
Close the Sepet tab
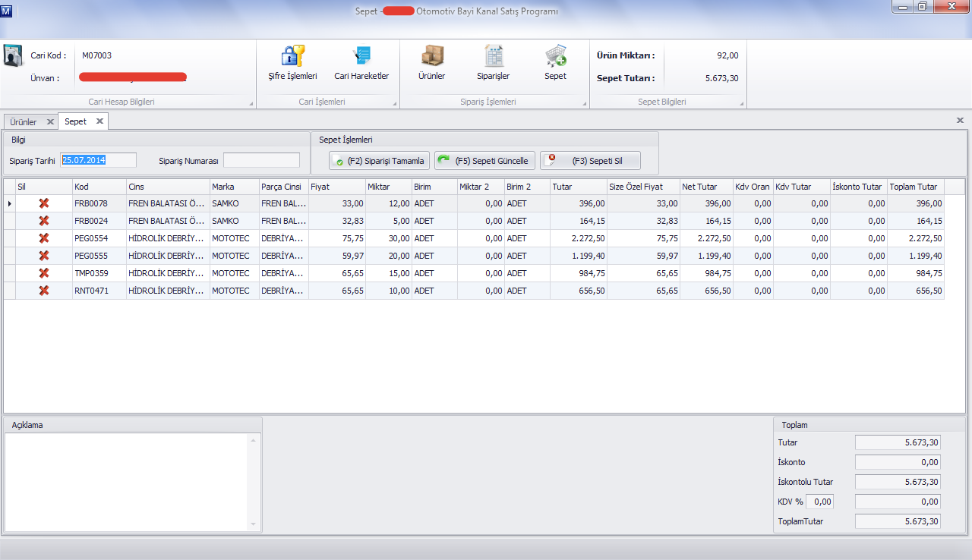(x=99, y=121)
